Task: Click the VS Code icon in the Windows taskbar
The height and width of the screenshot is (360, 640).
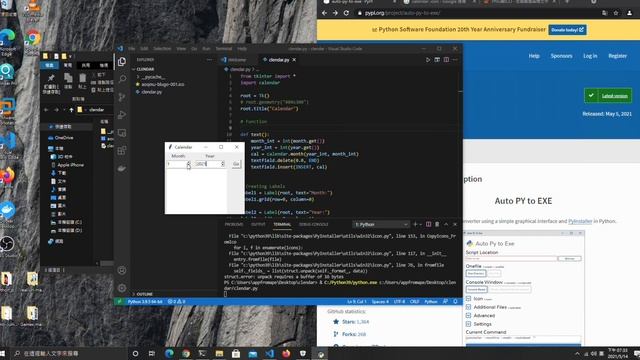Action: point(269,353)
